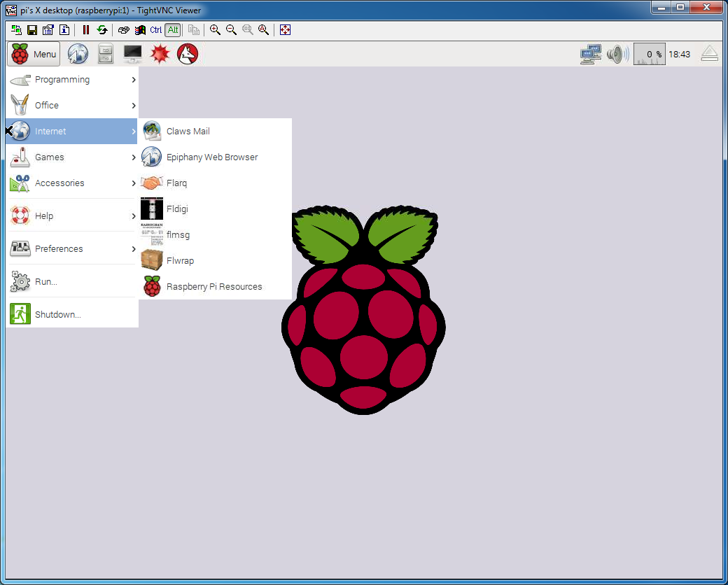
Task: Open the Run... menu entry
Action: (x=72, y=282)
